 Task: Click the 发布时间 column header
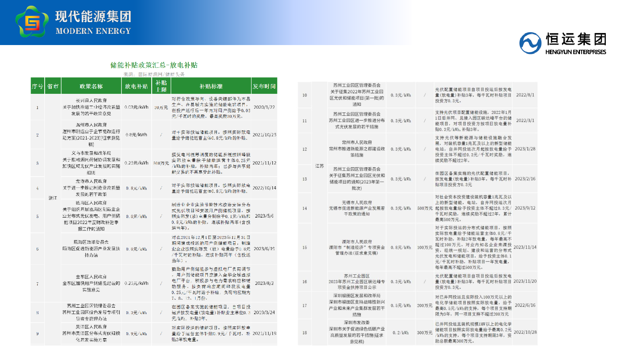coord(264,86)
